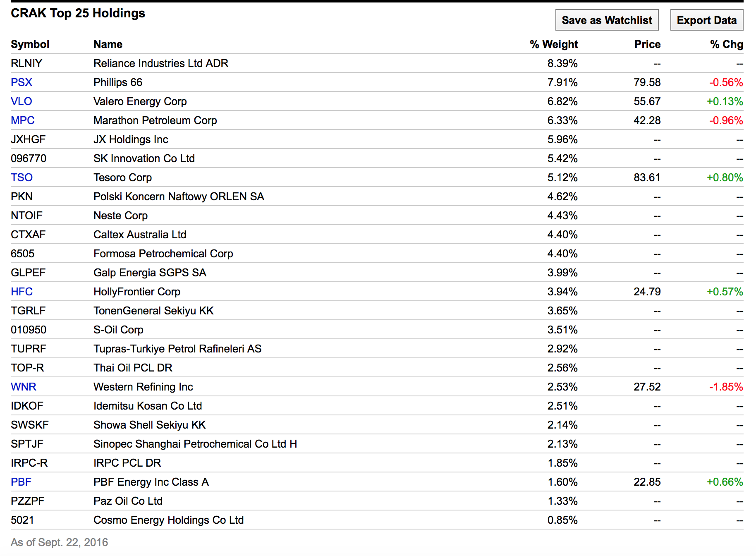Select the Name column header

pos(108,44)
